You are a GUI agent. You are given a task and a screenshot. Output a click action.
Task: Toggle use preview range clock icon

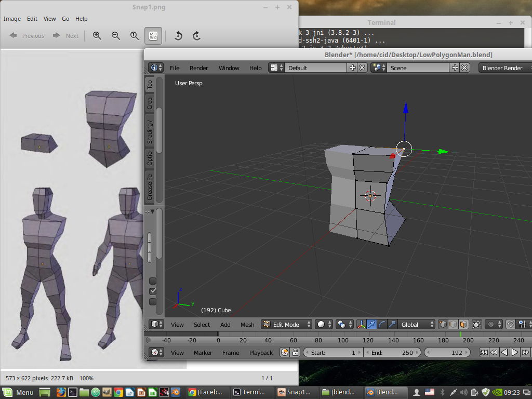pos(285,353)
